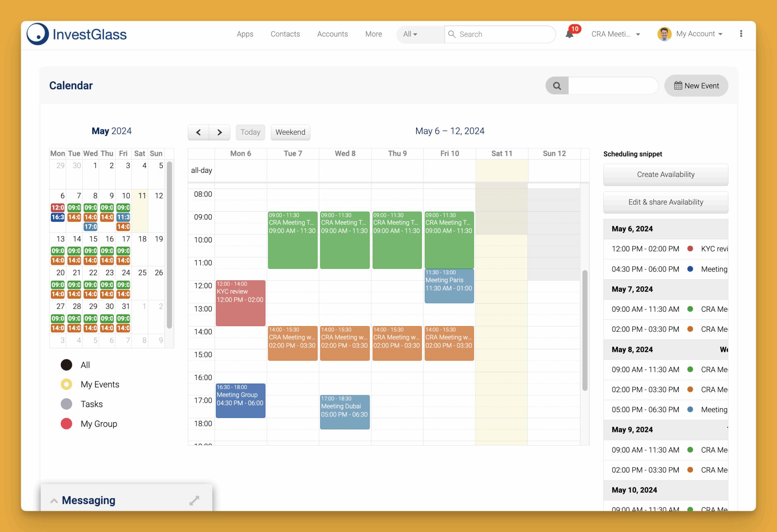Image resolution: width=777 pixels, height=532 pixels.
Task: Open the More menu
Action: tap(373, 34)
